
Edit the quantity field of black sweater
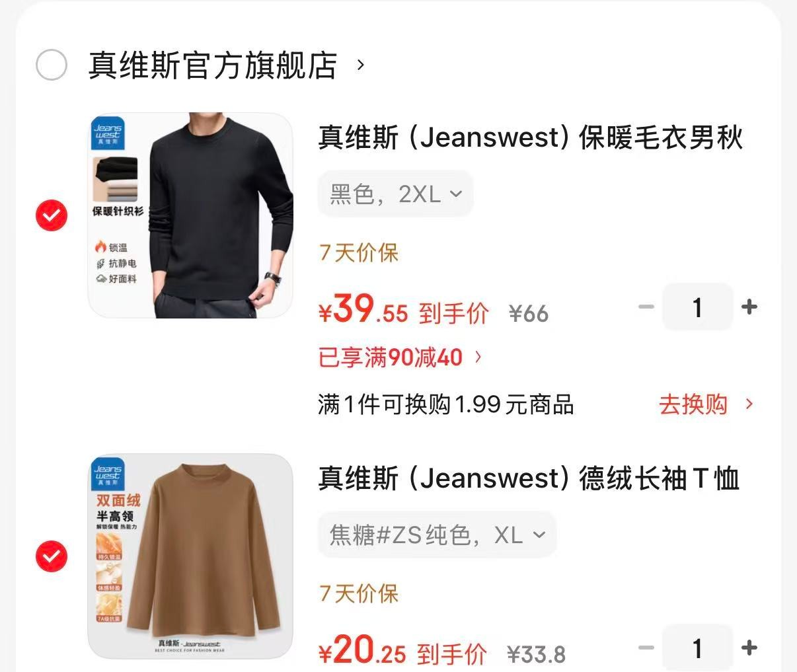point(697,307)
